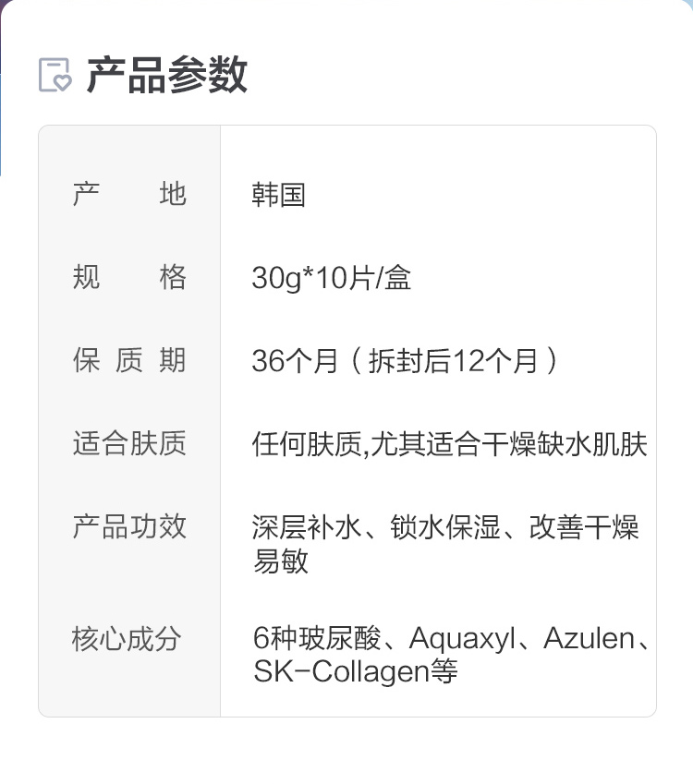693x784 pixels.
Task: Select the 核心成分 label
Action: (126, 638)
